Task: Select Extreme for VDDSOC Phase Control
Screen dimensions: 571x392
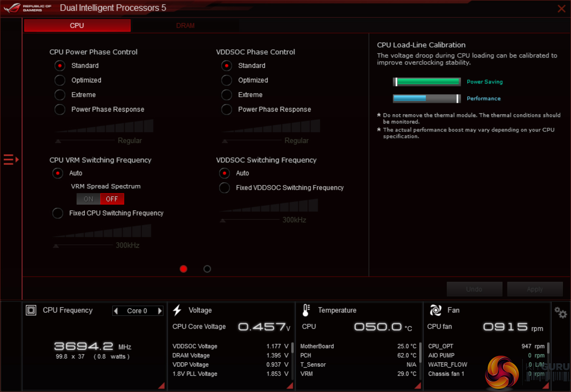Action: coord(226,95)
